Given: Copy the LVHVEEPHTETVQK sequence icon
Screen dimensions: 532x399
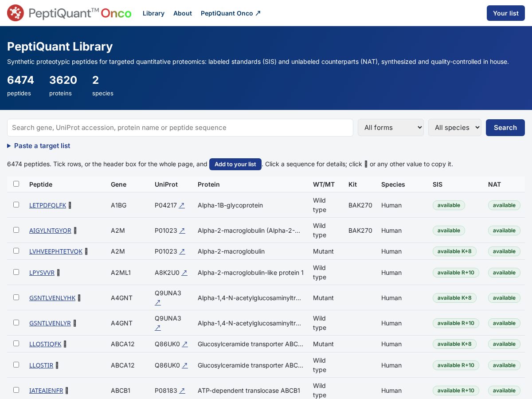Looking at the screenshot, I should pyautogui.click(x=86, y=251).
